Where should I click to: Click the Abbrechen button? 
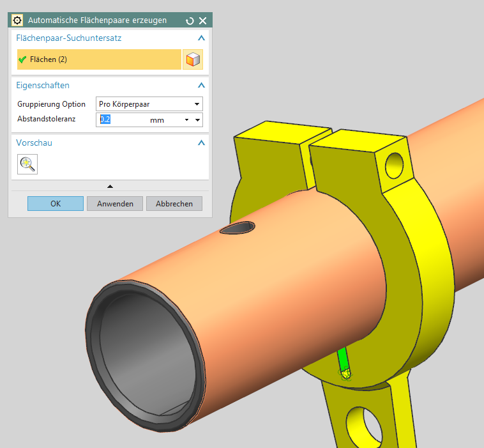point(174,204)
